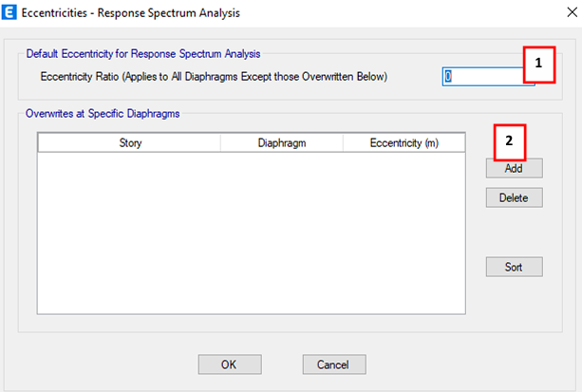Confirm the dialog with OK
The height and width of the screenshot is (392, 582).
tap(229, 364)
